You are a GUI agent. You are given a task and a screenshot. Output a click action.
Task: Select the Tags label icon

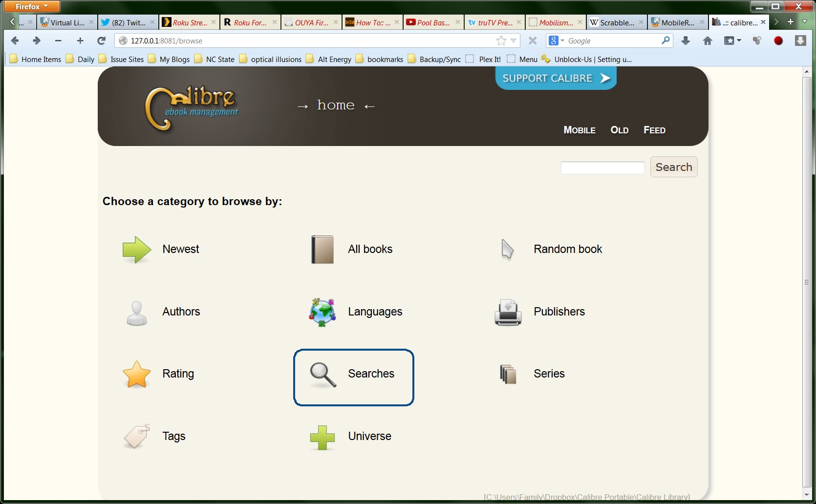tap(137, 436)
